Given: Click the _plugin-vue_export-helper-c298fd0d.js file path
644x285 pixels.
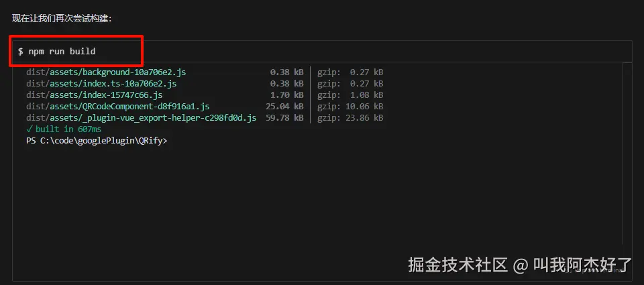Looking at the screenshot, I should tap(141, 118).
